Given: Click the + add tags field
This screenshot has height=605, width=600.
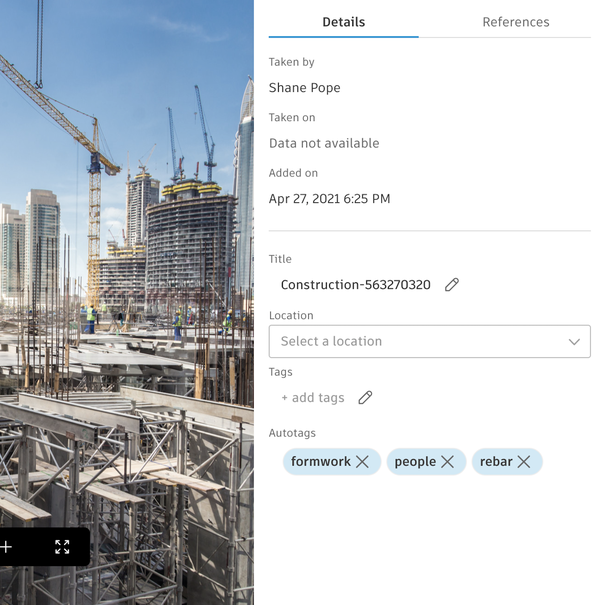Looking at the screenshot, I should click(313, 397).
